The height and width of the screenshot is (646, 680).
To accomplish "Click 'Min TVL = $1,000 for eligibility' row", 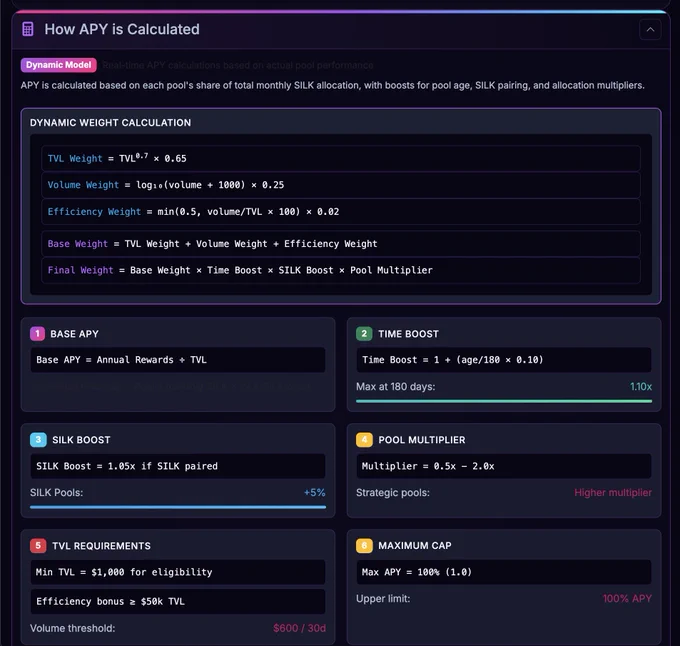I will pyautogui.click(x=178, y=572).
